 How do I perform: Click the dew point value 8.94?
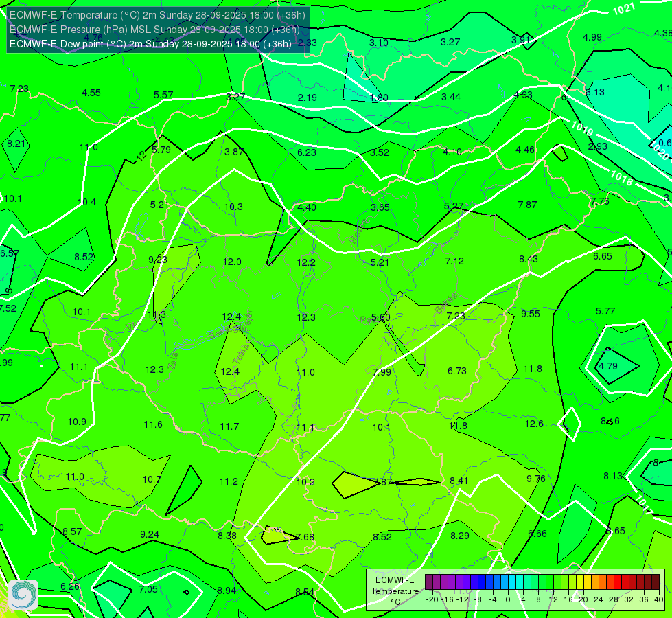227,591
